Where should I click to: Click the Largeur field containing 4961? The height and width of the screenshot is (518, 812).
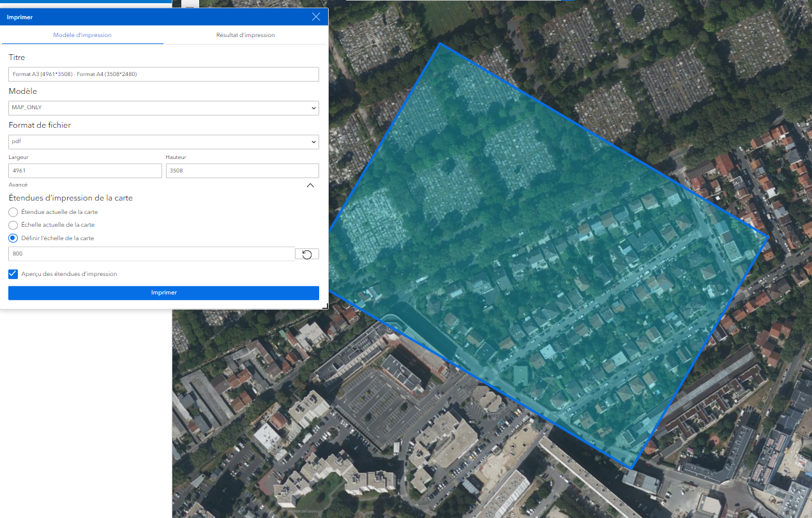pos(85,171)
